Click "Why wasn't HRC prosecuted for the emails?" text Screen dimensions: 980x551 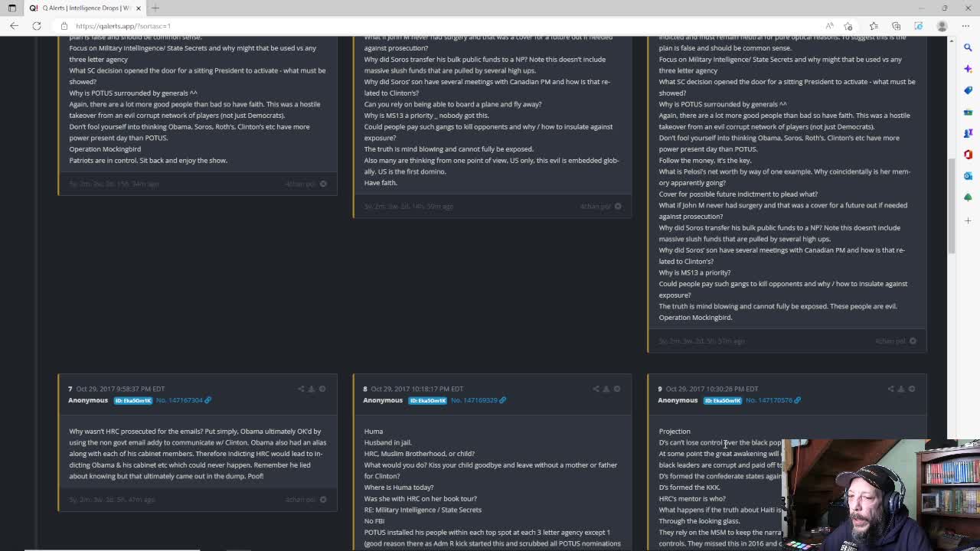(136, 431)
